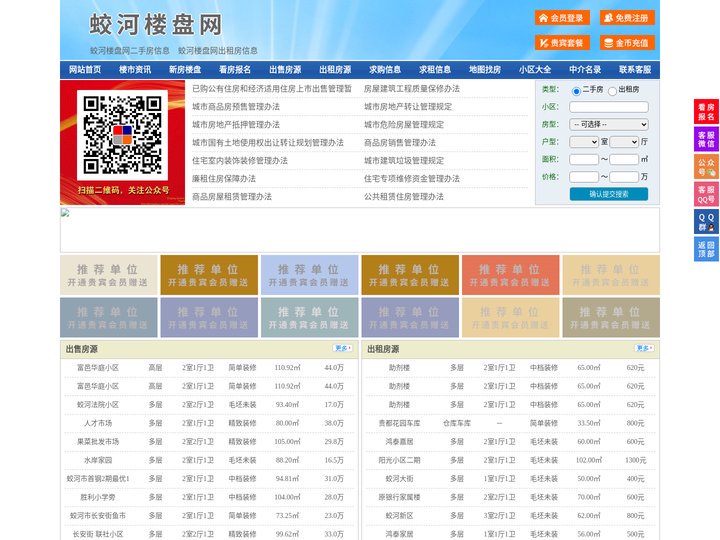Open the 楼市资讯 navigation item
Image resolution: width=720 pixels, height=540 pixels.
click(x=135, y=70)
